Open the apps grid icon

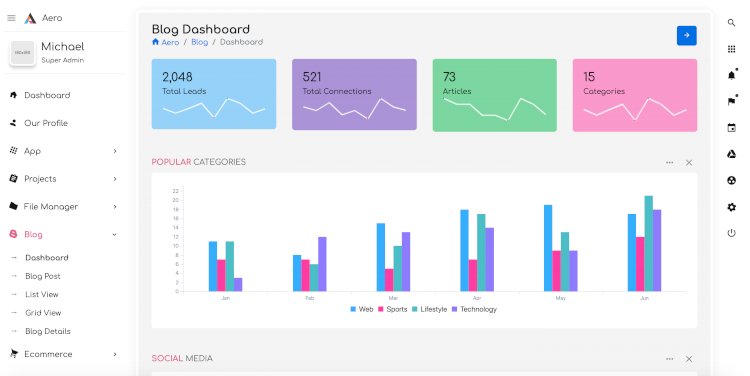pos(731,49)
